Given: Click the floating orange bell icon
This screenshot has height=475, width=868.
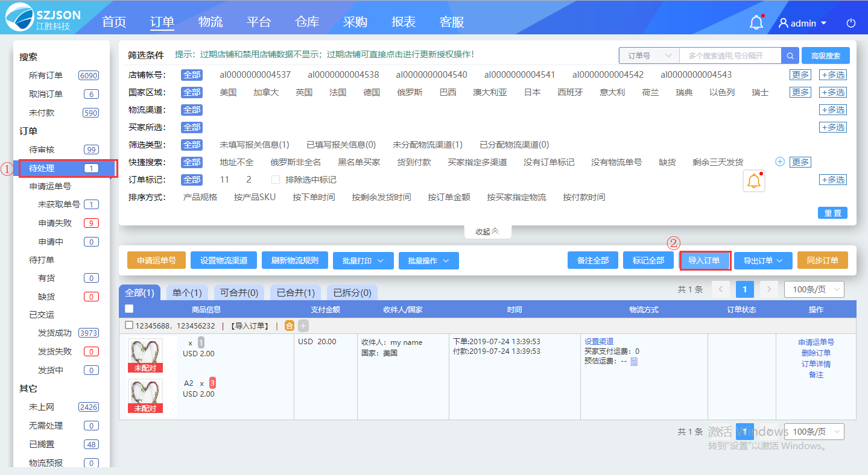Looking at the screenshot, I should pos(753,181).
